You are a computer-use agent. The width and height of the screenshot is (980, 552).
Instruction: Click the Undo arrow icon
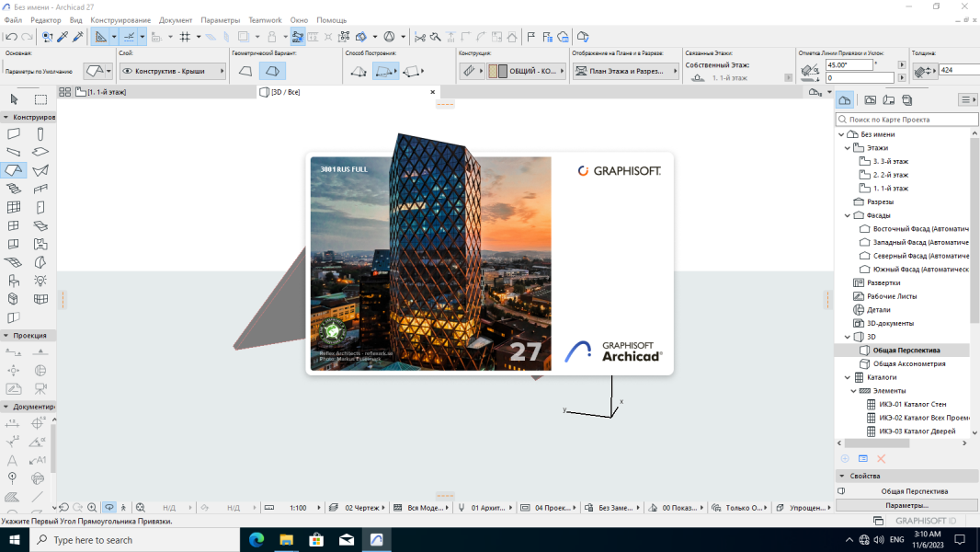[x=11, y=37]
